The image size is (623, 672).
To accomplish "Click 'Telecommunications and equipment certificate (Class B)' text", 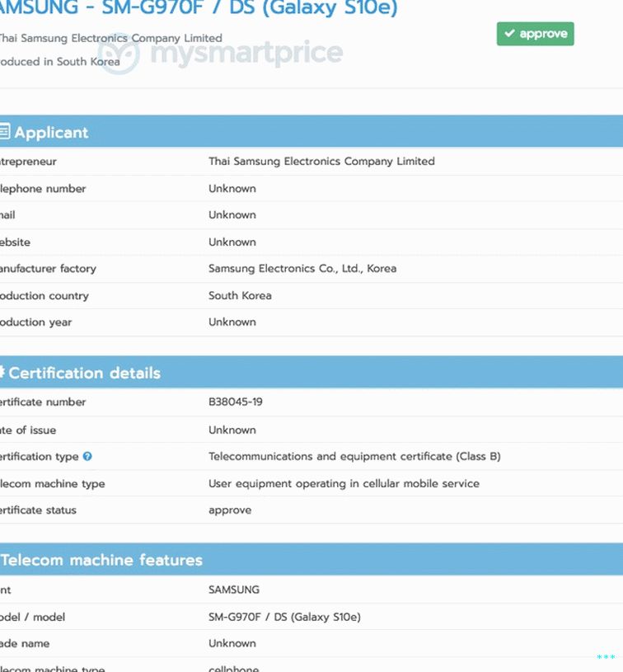I will point(354,457).
